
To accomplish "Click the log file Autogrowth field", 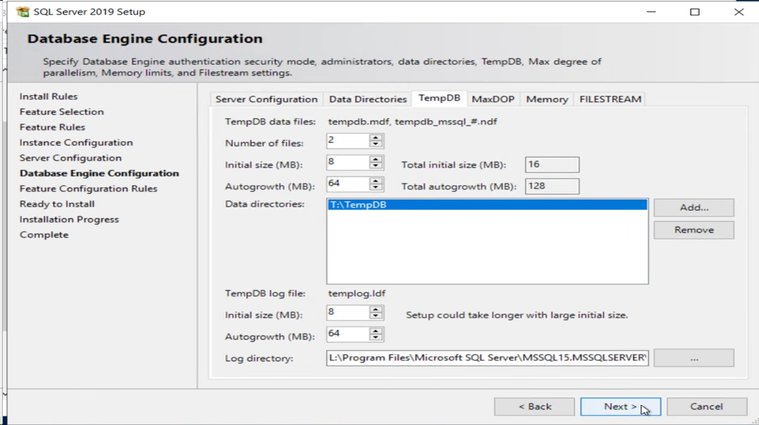I will tap(348, 334).
